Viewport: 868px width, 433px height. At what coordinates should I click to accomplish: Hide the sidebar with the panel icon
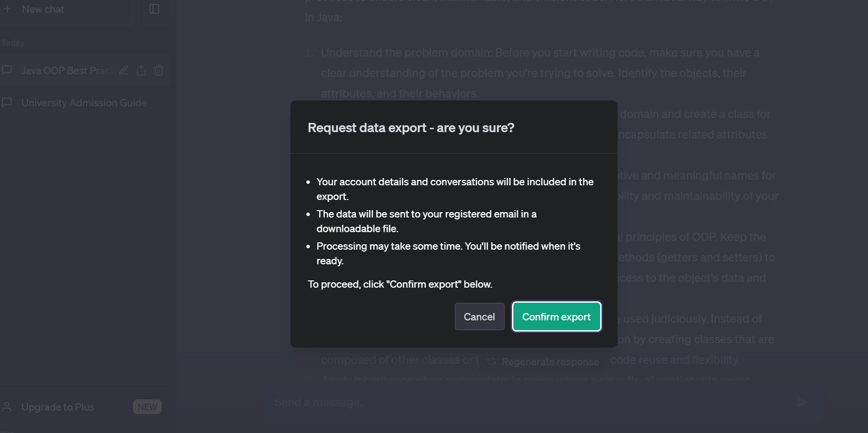tap(154, 9)
